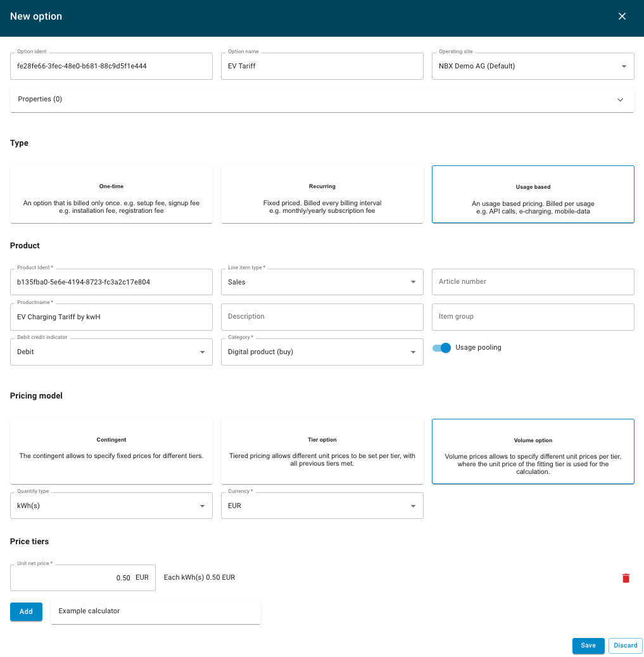Edit the Option name field
This screenshot has width=644, height=657.
(322, 66)
